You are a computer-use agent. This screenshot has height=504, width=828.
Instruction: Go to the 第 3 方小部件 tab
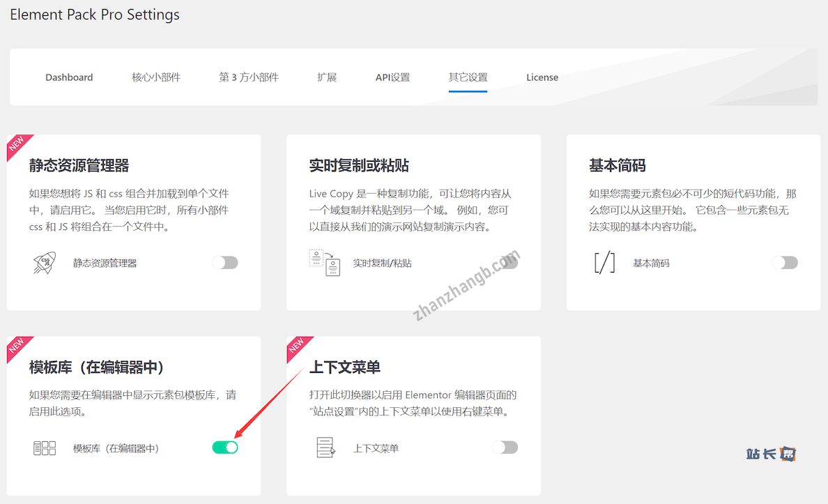tap(248, 77)
